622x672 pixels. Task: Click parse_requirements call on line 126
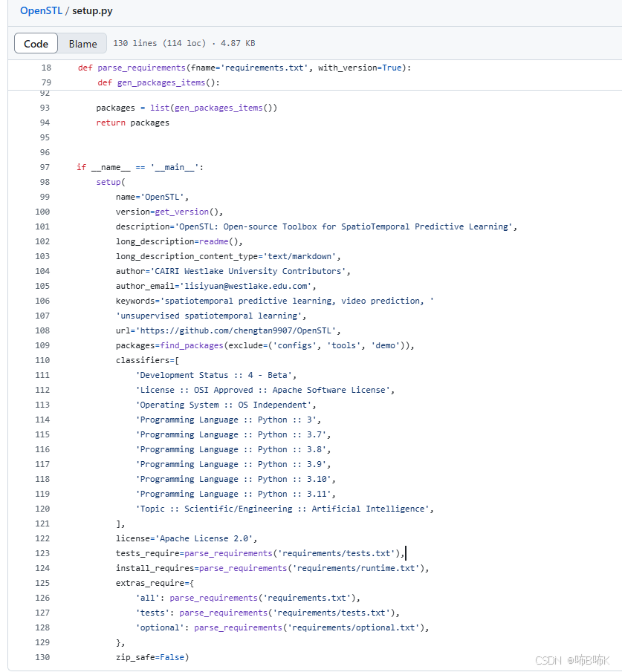(213, 598)
